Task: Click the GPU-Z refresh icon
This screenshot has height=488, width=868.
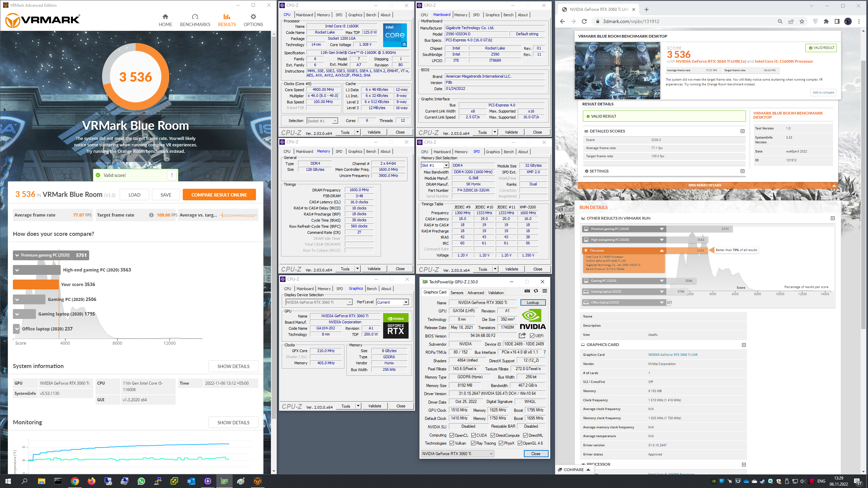Action: (x=536, y=291)
